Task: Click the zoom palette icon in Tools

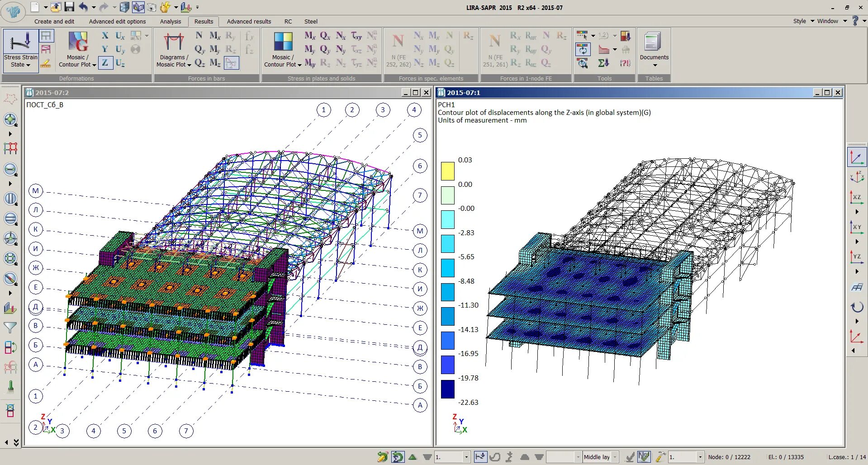Action: click(583, 63)
